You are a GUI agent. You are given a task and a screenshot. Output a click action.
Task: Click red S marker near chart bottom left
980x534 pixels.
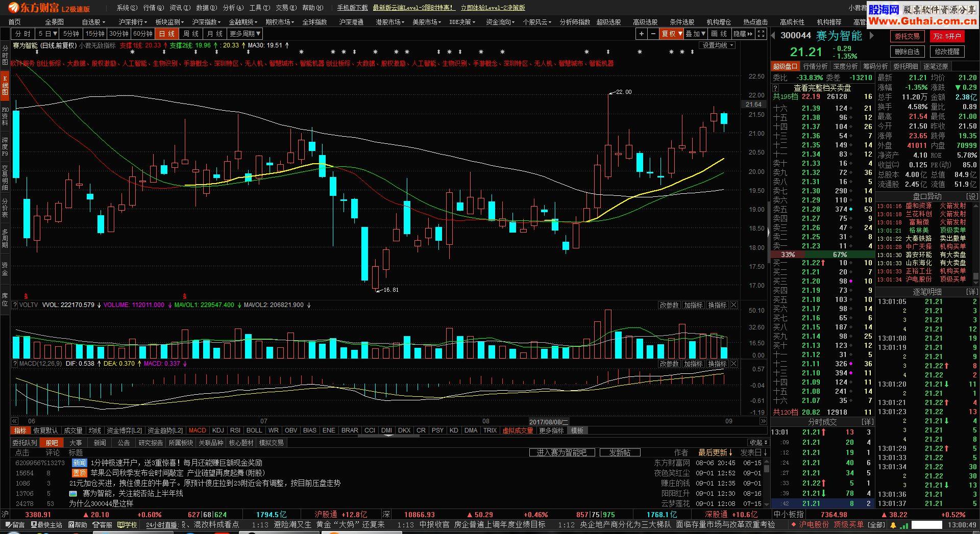[26, 296]
